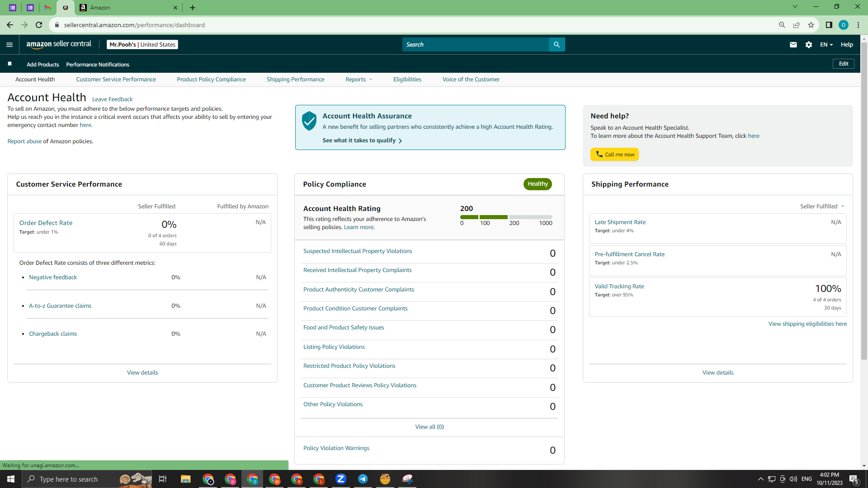Open the settings gear in Seller Central

coord(809,44)
